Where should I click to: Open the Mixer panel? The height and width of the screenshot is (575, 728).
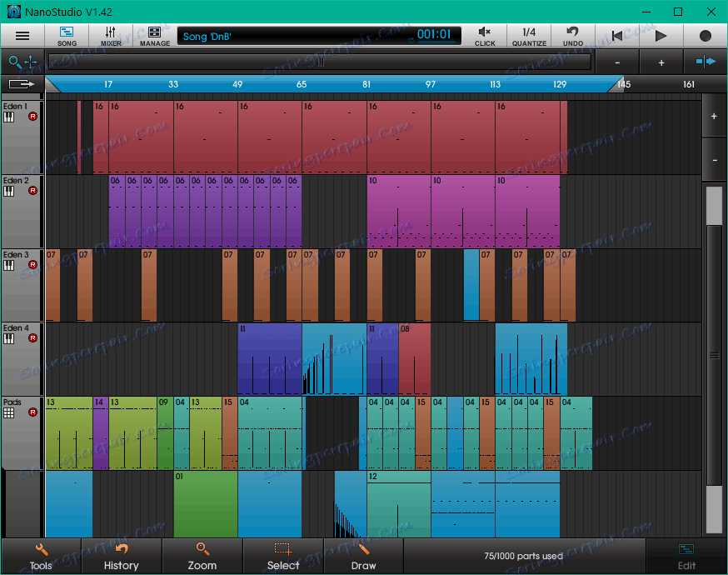(111, 36)
